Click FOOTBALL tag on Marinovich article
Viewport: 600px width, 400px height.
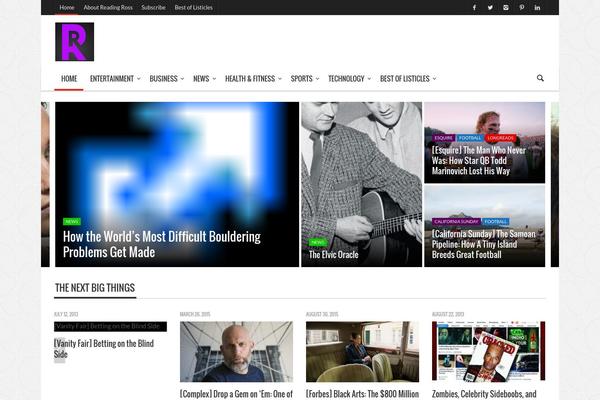click(x=470, y=138)
